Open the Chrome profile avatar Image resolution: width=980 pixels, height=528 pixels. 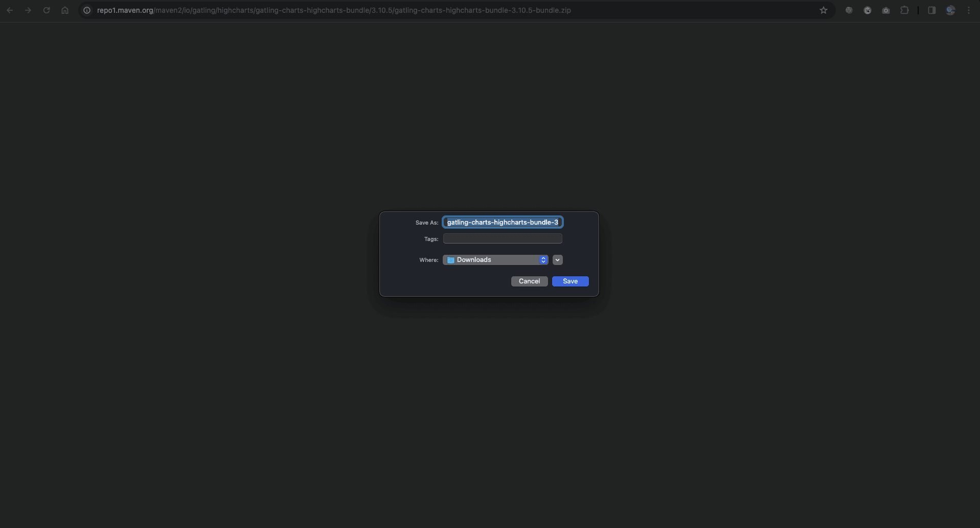[950, 10]
